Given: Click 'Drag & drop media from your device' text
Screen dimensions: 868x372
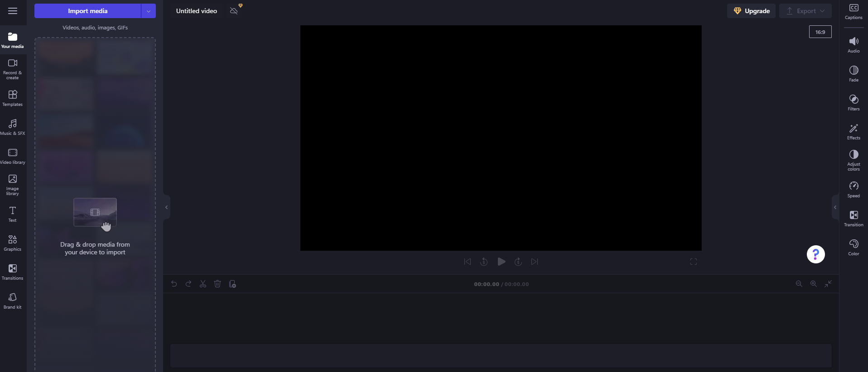Looking at the screenshot, I should pyautogui.click(x=95, y=248).
